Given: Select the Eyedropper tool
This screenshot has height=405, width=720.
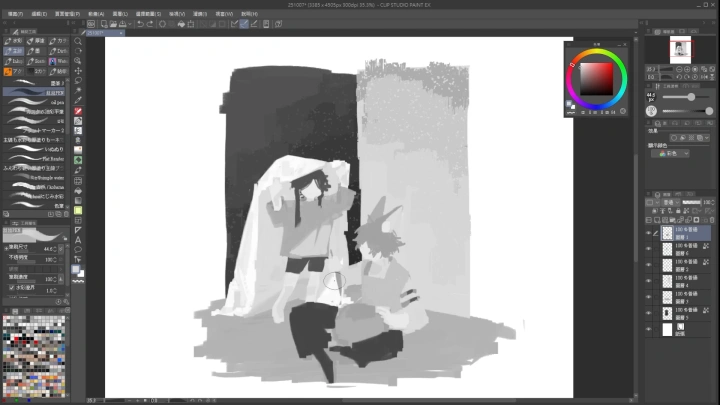Looking at the screenshot, I should 78,97.
